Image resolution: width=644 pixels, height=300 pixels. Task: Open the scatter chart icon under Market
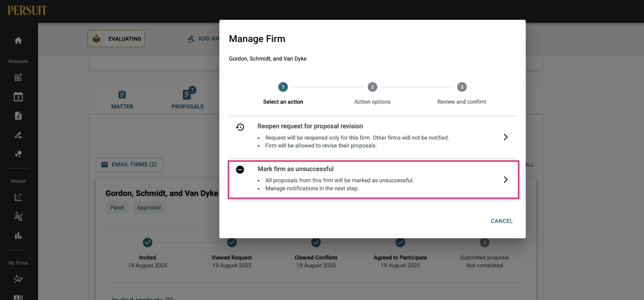point(18,197)
